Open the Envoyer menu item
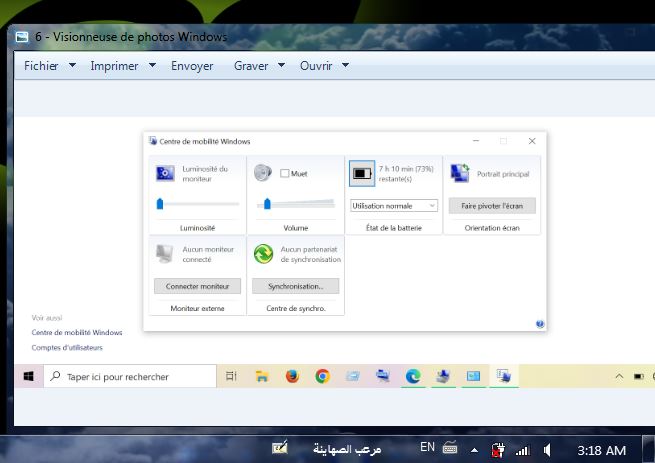 click(192, 66)
